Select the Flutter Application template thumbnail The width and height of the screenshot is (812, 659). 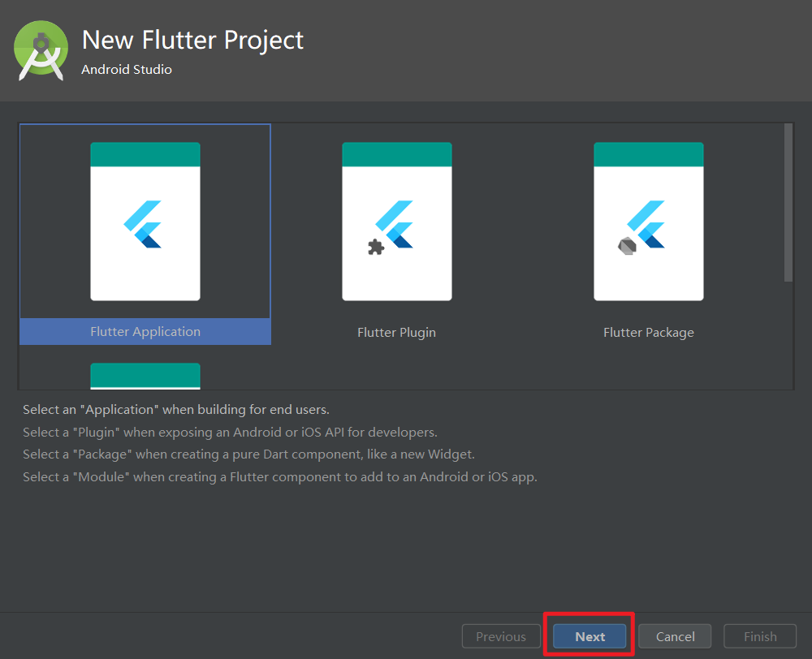(x=145, y=222)
